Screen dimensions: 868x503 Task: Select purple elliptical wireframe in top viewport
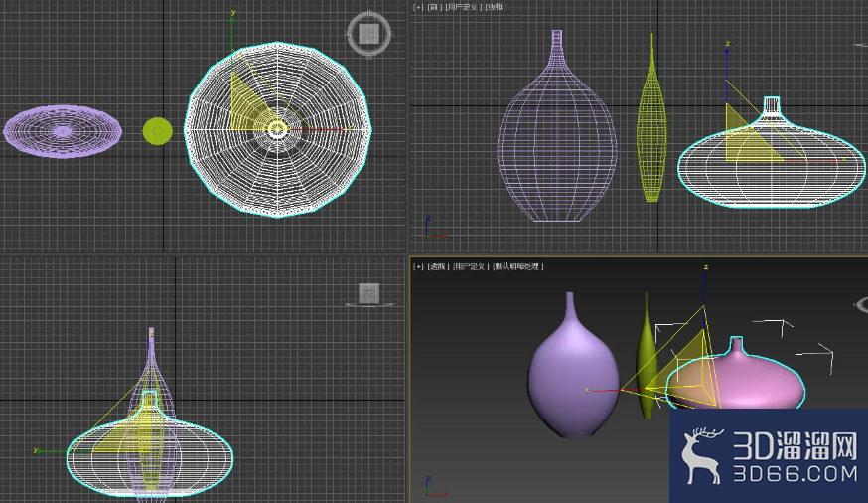tap(62, 132)
